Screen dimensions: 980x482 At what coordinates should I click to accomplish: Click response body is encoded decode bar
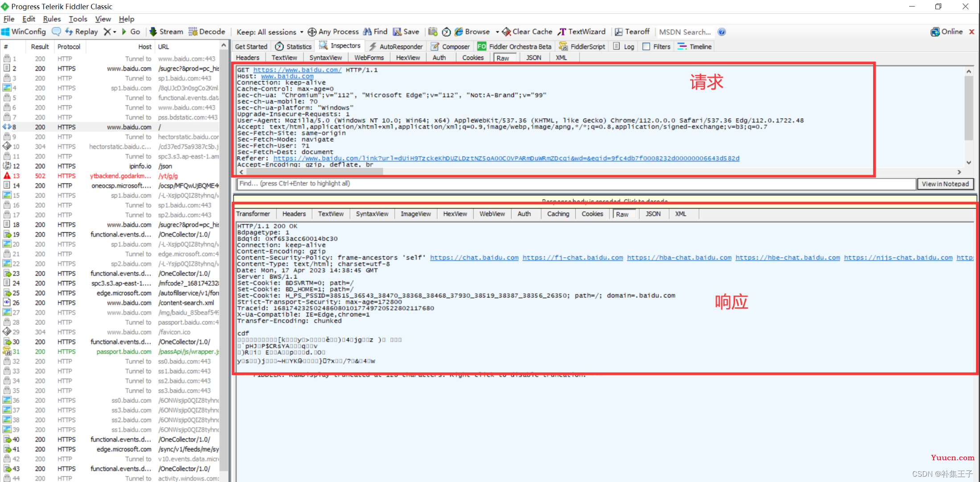click(x=605, y=201)
